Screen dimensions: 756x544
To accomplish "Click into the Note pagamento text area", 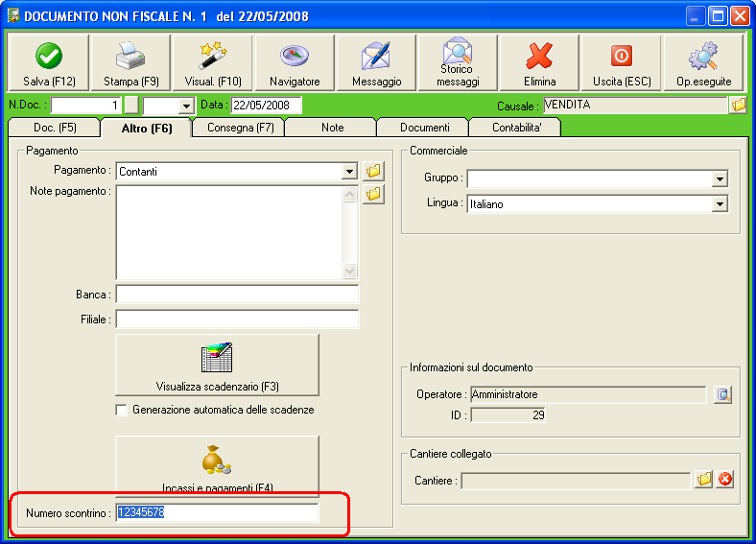I will pos(229,232).
